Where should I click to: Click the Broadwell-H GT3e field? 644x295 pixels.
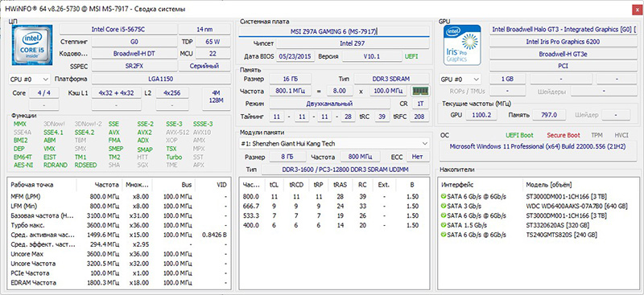[x=563, y=54]
